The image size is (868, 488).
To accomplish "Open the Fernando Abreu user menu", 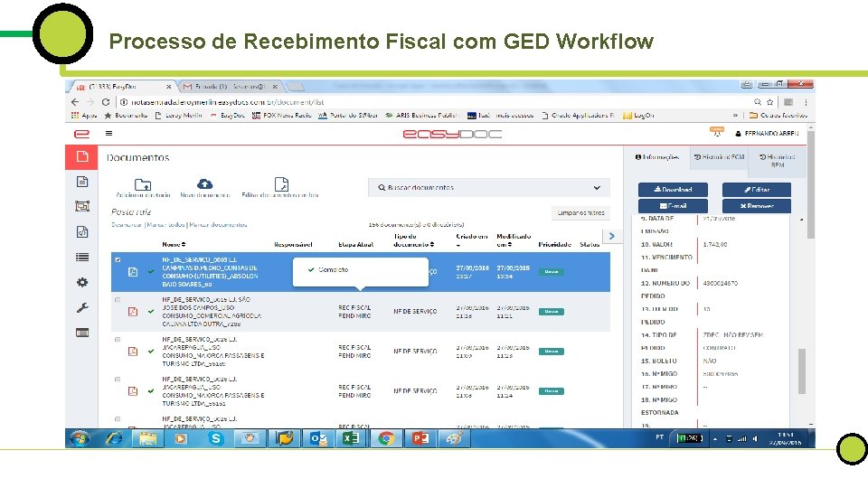I will click(768, 134).
